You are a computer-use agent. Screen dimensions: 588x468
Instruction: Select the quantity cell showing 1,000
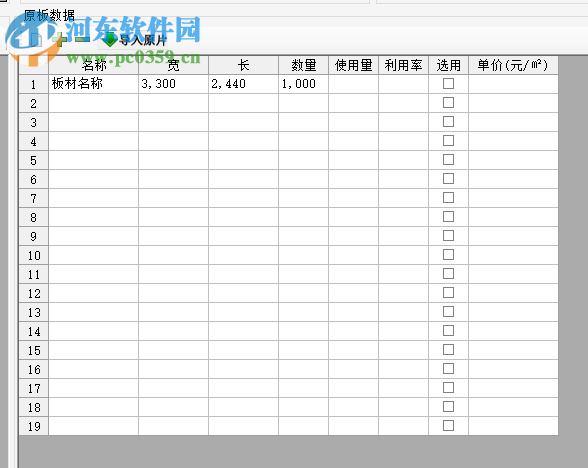click(x=303, y=84)
